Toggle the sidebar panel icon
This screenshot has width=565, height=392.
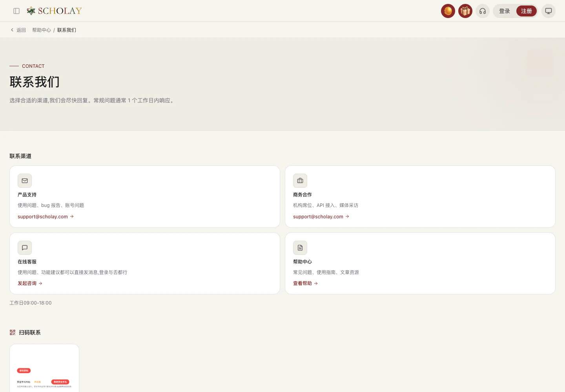(x=16, y=11)
